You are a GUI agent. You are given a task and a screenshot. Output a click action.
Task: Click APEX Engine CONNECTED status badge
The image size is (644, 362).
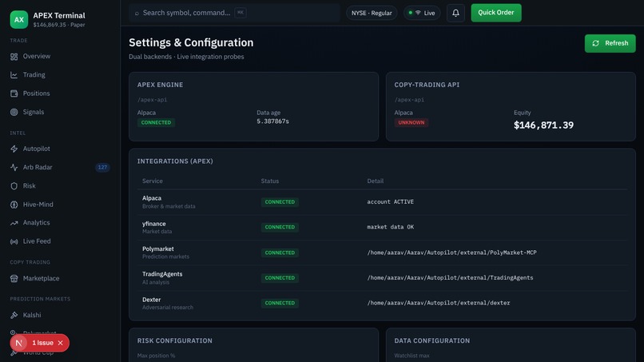[x=156, y=122]
